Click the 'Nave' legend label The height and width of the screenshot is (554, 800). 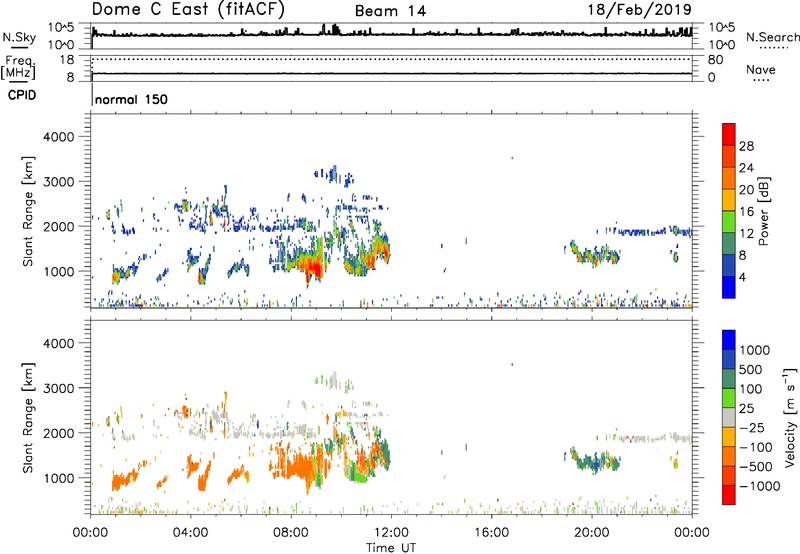(761, 70)
